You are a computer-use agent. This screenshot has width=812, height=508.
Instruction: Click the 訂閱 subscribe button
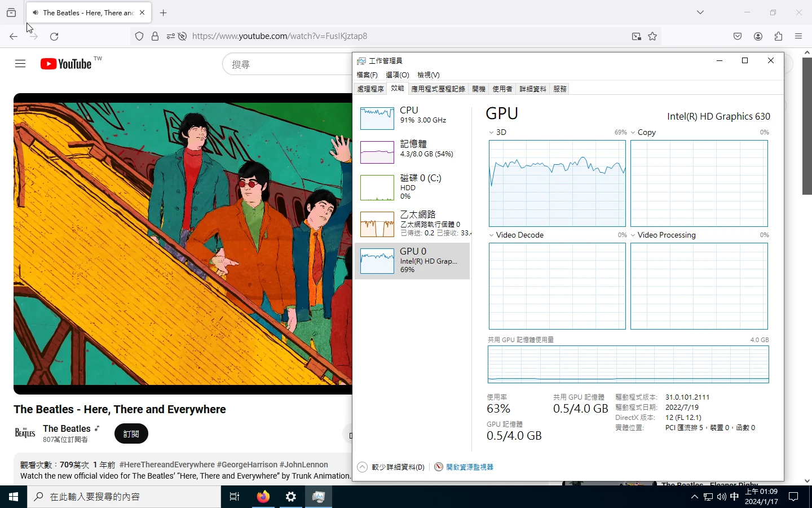(131, 433)
